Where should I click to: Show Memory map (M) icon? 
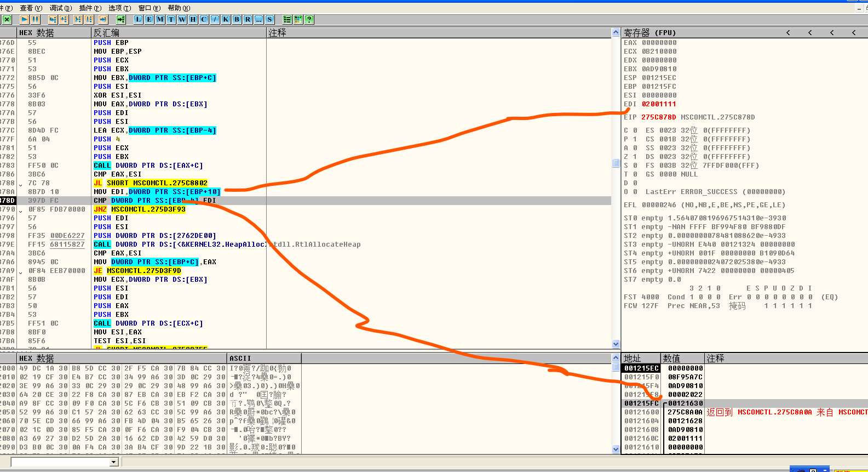[160, 19]
